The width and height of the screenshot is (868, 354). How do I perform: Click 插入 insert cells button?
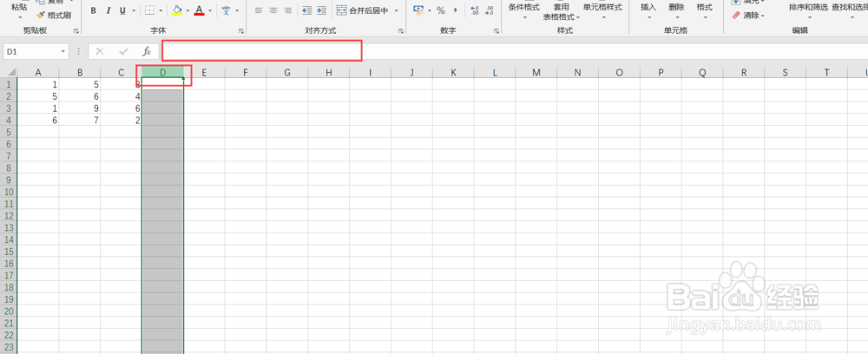click(x=648, y=11)
